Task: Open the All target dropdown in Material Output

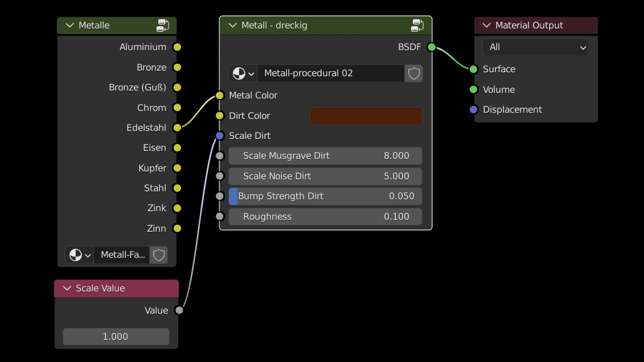Action: (x=535, y=47)
